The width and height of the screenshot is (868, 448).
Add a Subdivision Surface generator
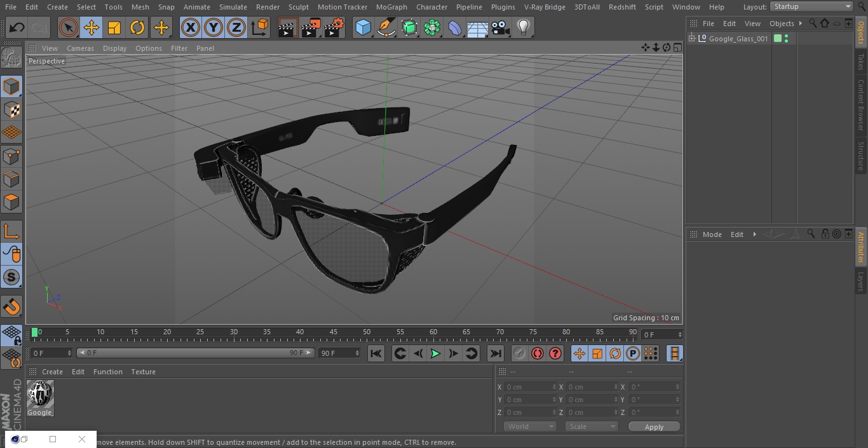409,27
